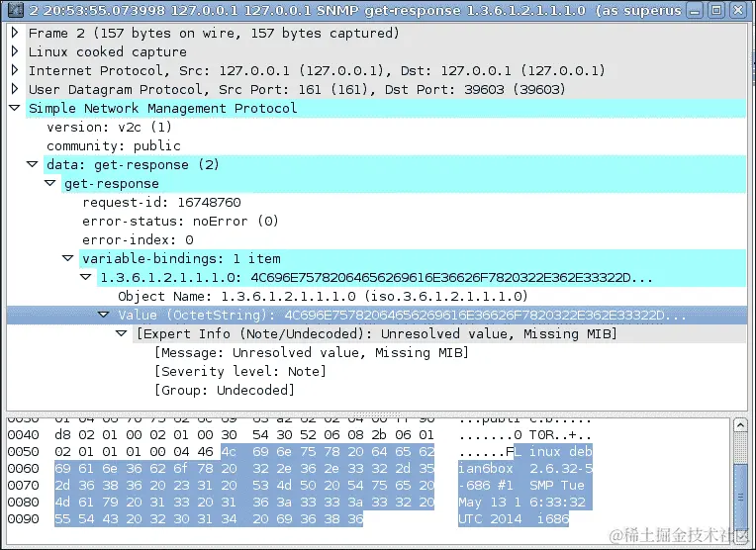Screen dimensions: 756x550
Task: Click the scroll-up arrow of hex pane
Action: click(740, 425)
